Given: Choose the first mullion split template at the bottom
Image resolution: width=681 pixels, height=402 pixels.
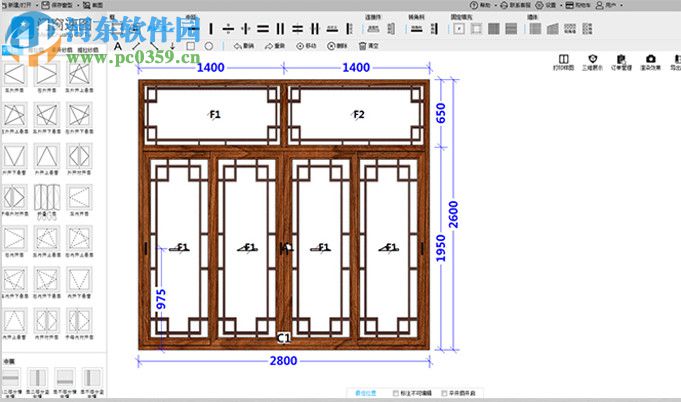Looking at the screenshot, I should (x=11, y=378).
